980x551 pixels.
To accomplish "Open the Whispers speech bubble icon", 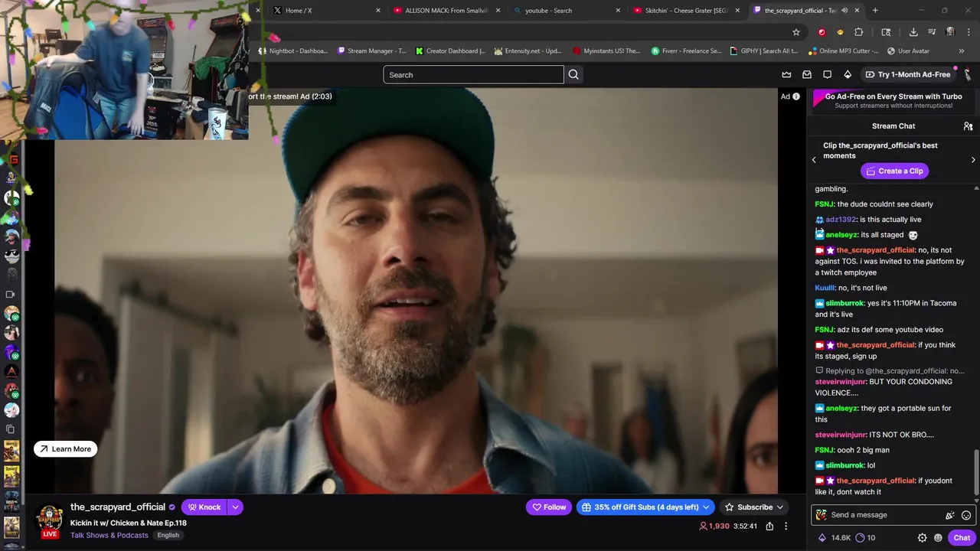I will tap(827, 74).
